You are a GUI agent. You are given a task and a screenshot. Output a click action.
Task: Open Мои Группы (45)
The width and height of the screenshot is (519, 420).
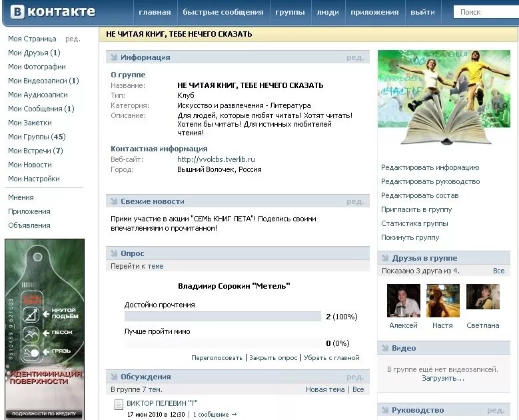coord(37,137)
